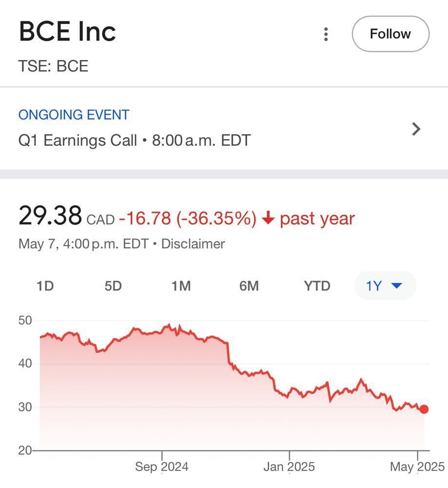Switch chart to 6M range

click(249, 285)
